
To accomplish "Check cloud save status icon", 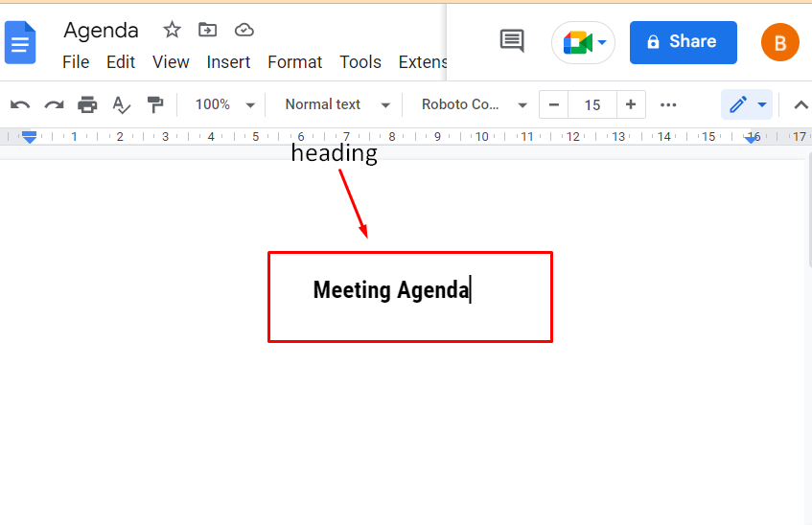I will [x=244, y=30].
